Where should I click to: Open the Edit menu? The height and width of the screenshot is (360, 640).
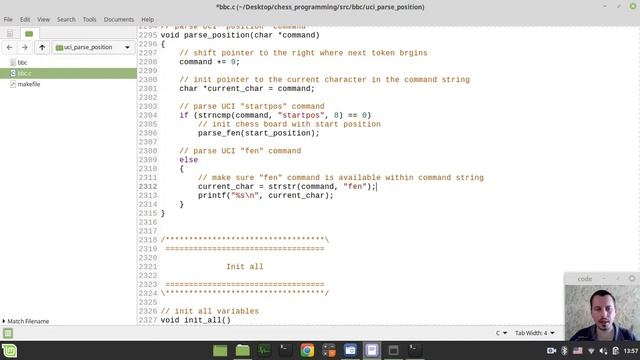click(x=25, y=19)
